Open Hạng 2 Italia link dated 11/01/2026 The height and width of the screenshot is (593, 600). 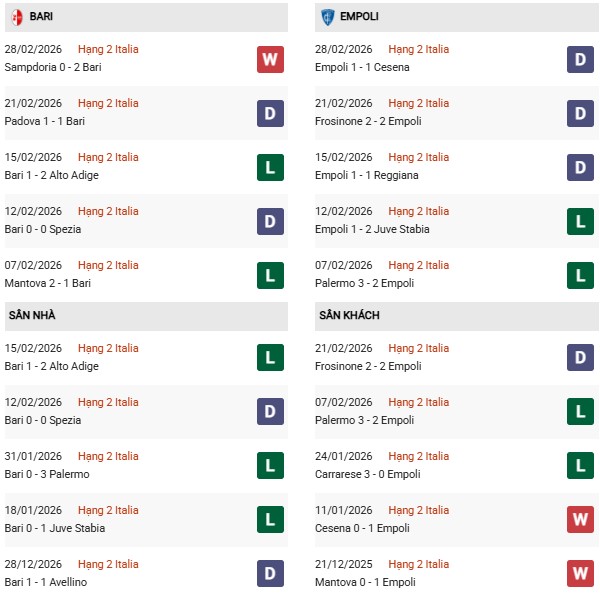tap(419, 510)
